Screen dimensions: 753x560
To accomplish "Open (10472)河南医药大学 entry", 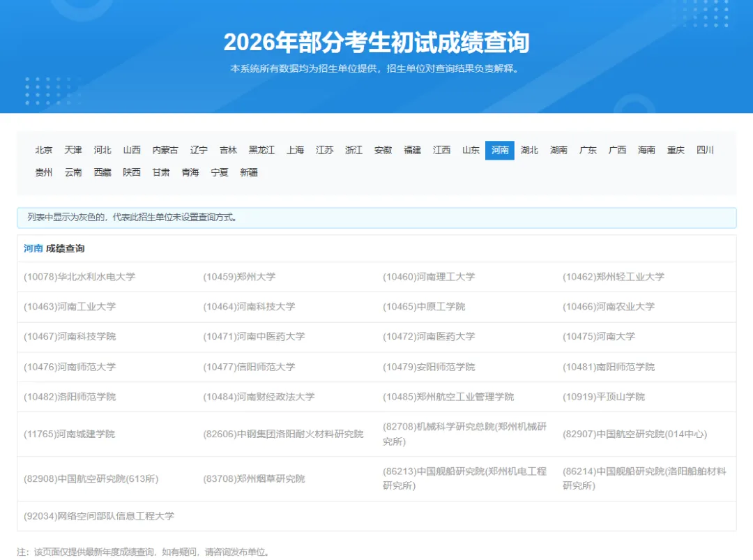I will click(x=429, y=337).
